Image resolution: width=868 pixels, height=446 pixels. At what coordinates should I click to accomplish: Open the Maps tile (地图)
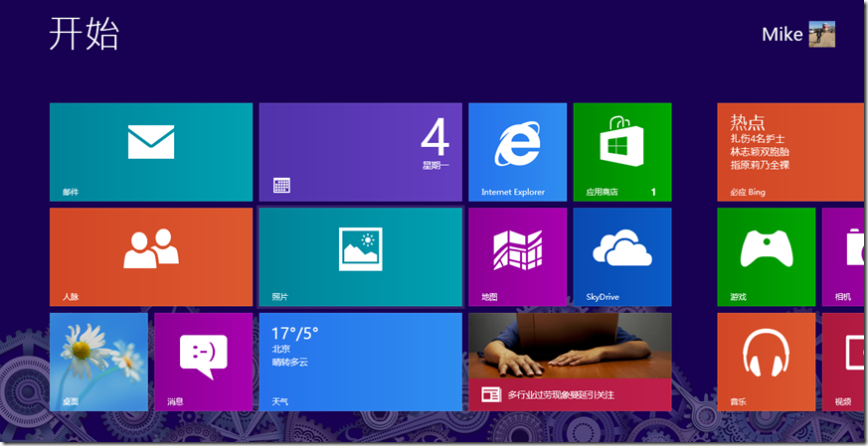tap(518, 256)
